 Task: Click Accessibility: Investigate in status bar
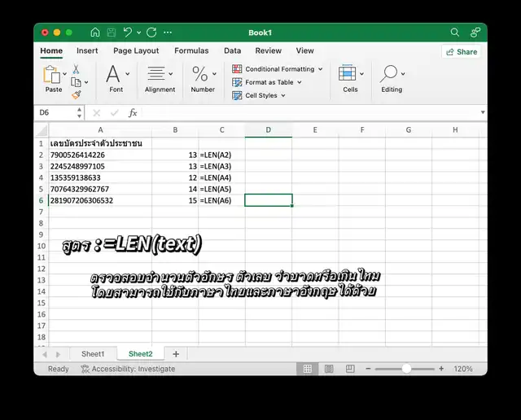[x=127, y=369]
